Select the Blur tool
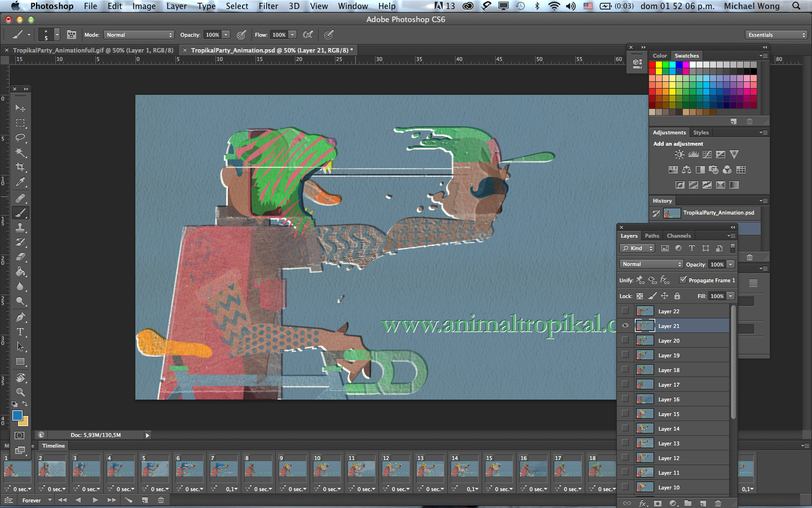This screenshot has width=812, height=508. click(20, 286)
